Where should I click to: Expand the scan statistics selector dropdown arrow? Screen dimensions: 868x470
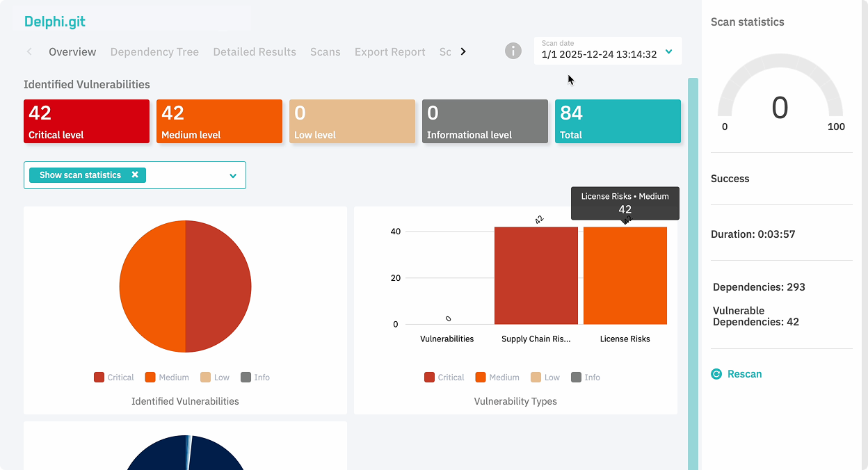tap(233, 176)
